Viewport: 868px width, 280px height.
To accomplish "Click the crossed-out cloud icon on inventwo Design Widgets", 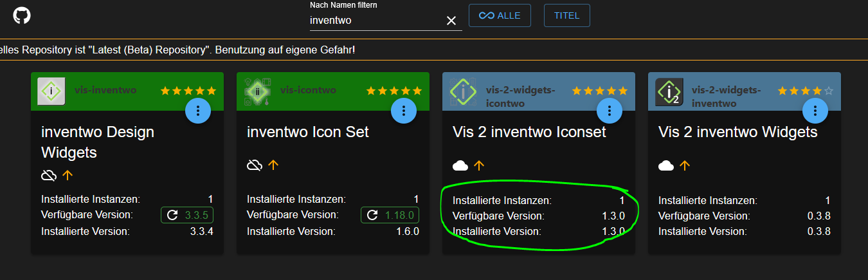I will [x=49, y=174].
